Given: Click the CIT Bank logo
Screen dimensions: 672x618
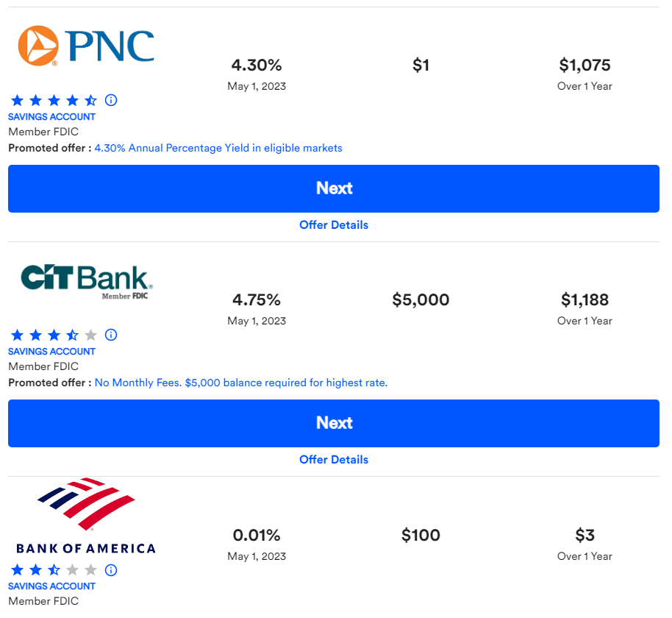Looking at the screenshot, I should point(87,282).
